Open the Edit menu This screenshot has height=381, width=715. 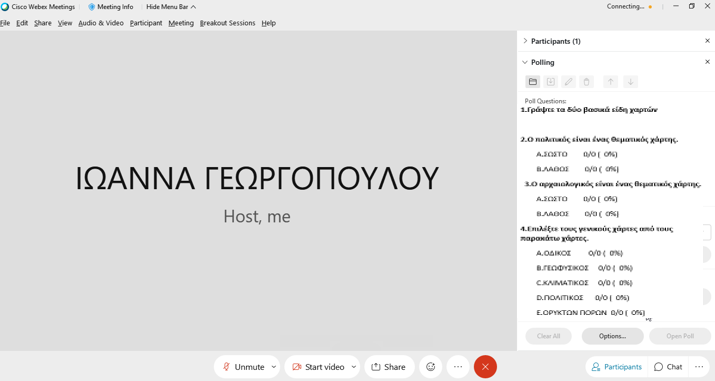click(22, 23)
